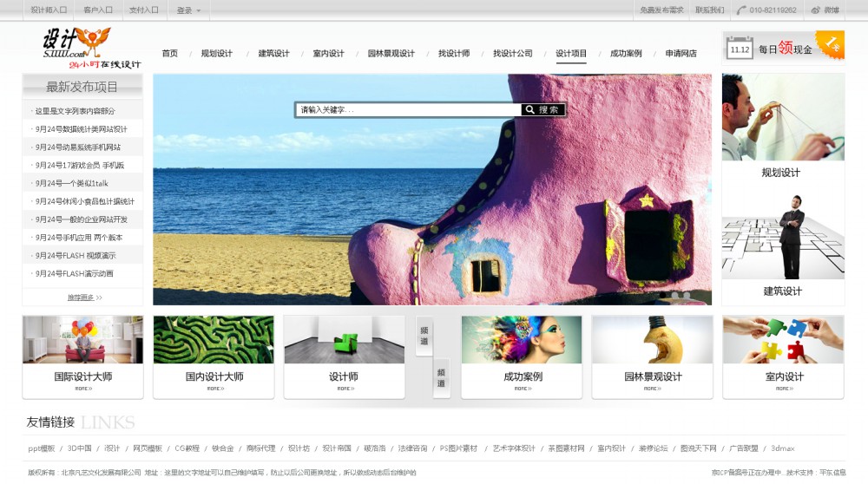This screenshot has width=868, height=484.
Task: Click the 规划设计 thumbnail image on right
Action: (783, 117)
